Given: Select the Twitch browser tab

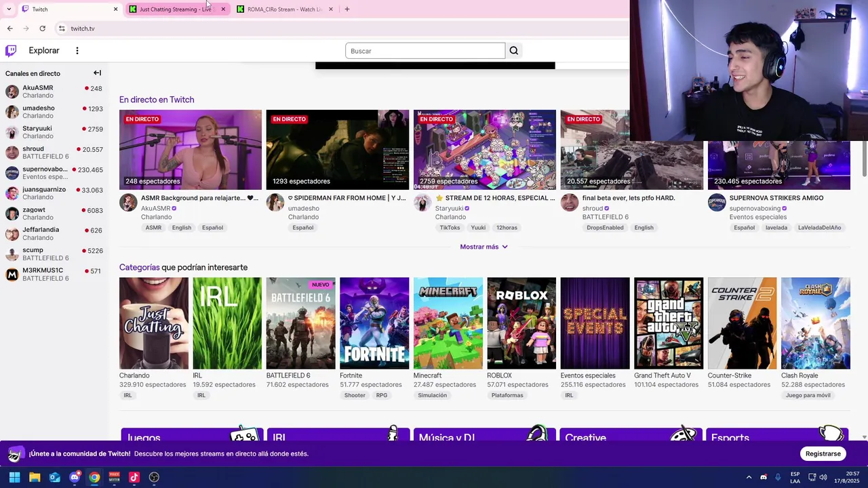Looking at the screenshot, I should coord(68,9).
